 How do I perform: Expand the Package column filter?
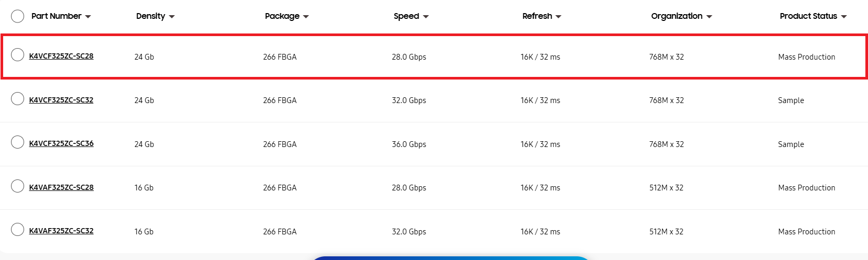[287, 16]
